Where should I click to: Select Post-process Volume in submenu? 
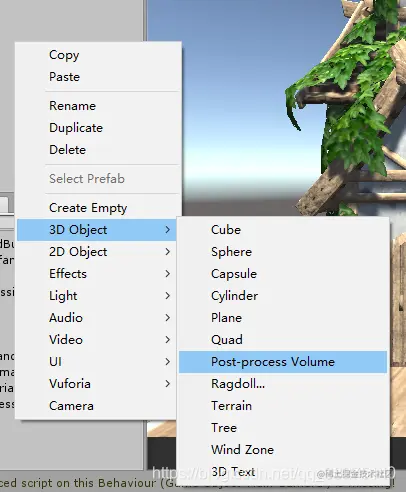point(283,362)
